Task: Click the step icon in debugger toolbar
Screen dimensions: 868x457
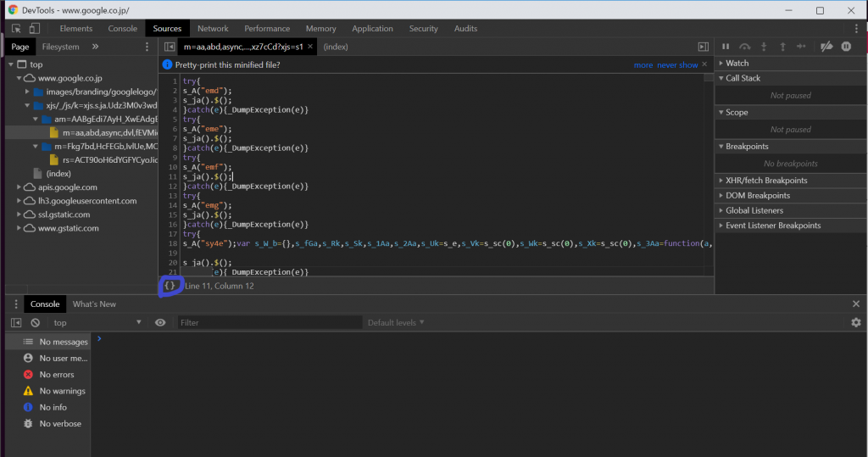Action: point(801,47)
